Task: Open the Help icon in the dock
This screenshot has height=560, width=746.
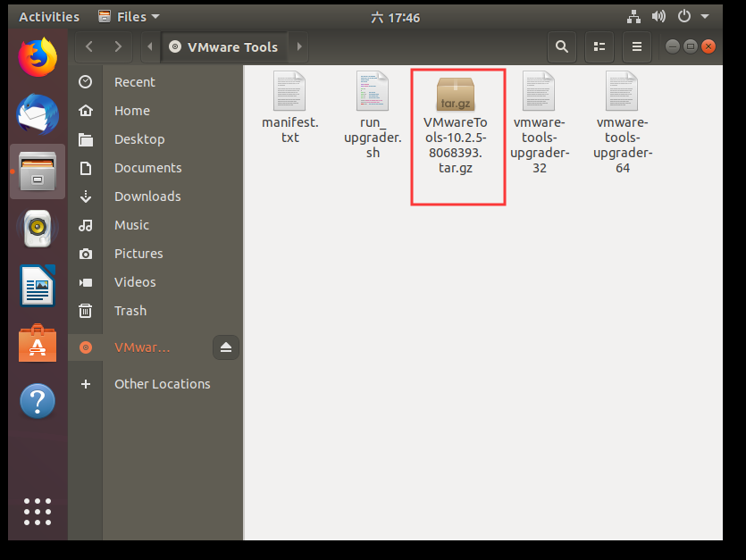Action: 38,401
